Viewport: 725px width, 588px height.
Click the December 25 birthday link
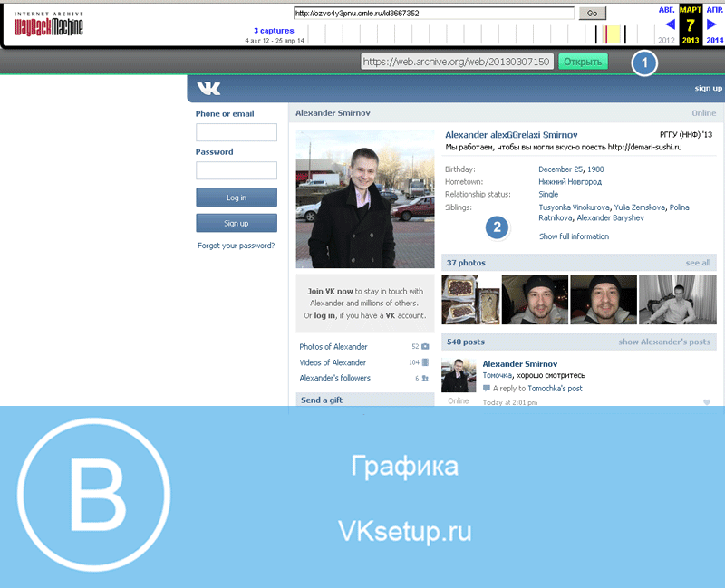(560, 169)
